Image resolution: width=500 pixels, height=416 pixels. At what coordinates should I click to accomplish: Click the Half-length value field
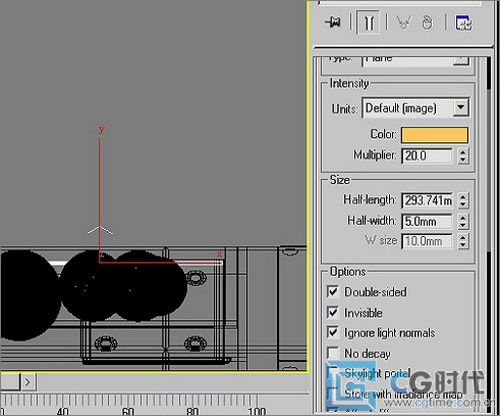click(427, 200)
